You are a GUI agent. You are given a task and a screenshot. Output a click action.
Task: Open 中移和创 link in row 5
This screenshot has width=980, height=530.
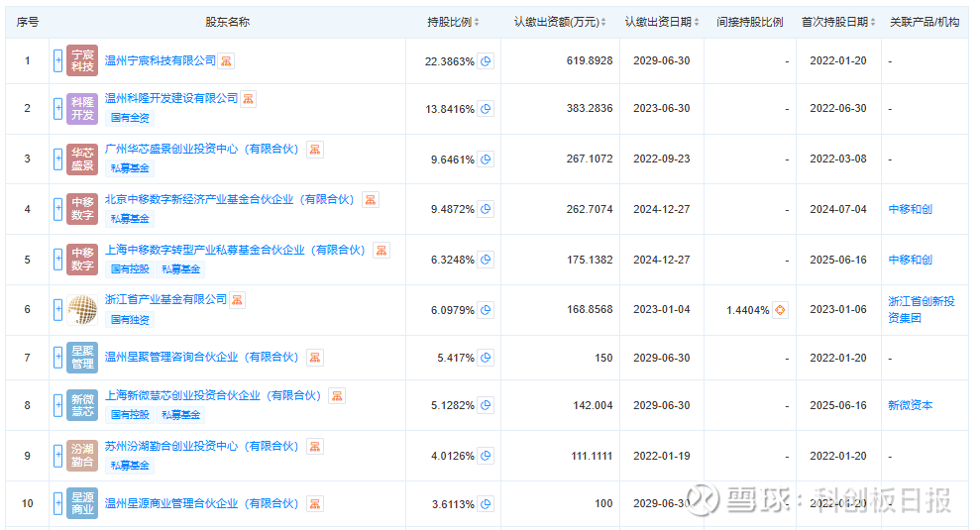click(910, 260)
